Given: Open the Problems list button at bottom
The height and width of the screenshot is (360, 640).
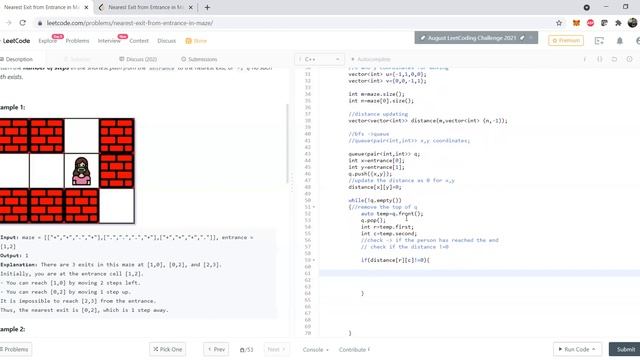Looking at the screenshot, I should point(16,349).
